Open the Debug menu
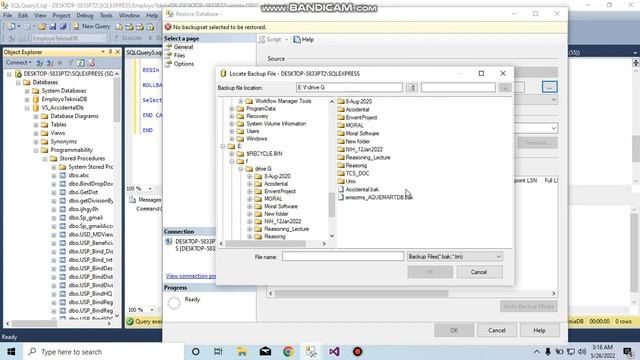The image size is (640, 360). (84, 16)
